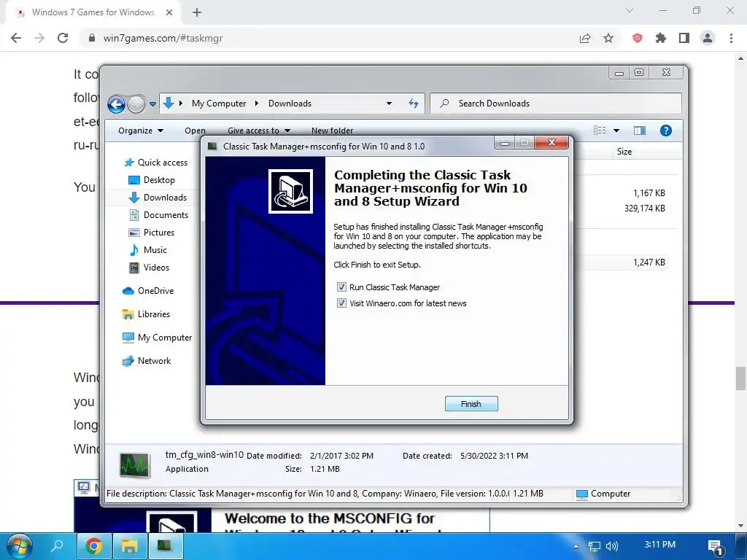Open a new Chrome tab
The width and height of the screenshot is (747, 560).
pos(197,12)
